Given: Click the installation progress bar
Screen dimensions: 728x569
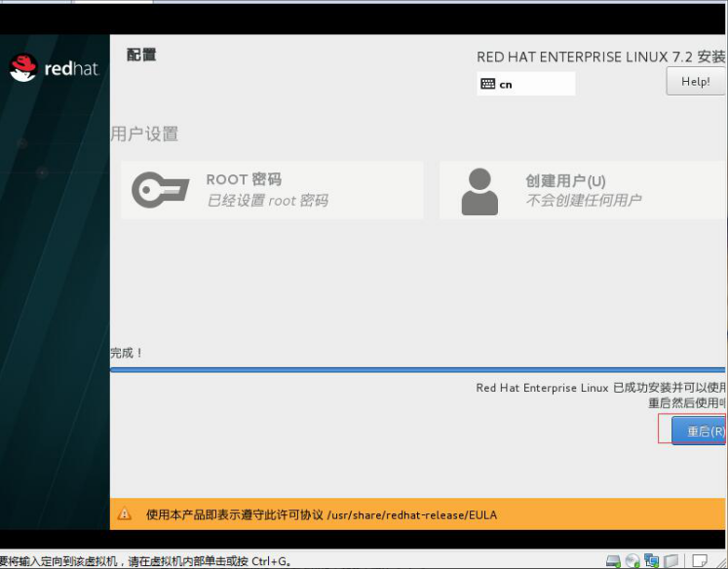Looking at the screenshot, I should [417, 370].
